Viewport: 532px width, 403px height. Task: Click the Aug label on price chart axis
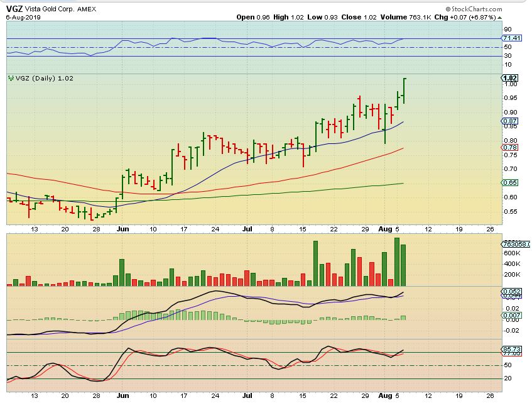(386, 229)
